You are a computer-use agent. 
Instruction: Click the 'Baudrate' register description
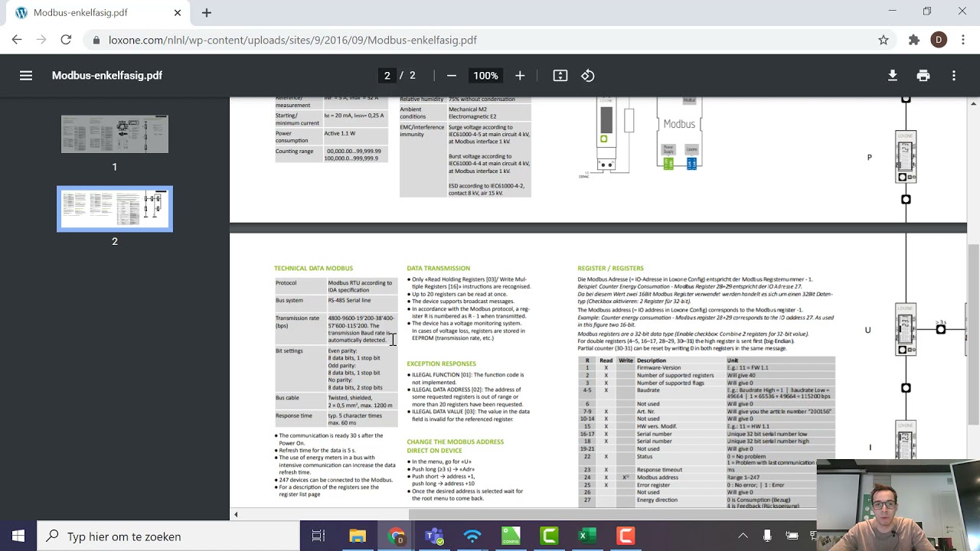click(x=648, y=390)
